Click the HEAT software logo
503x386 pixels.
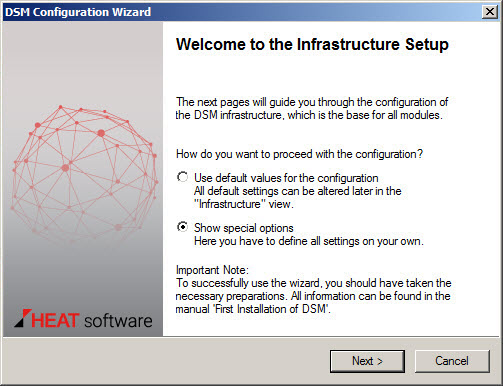83,319
